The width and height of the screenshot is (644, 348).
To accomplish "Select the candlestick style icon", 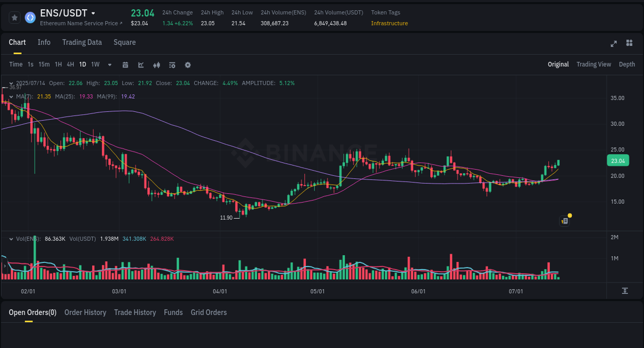I will (156, 65).
